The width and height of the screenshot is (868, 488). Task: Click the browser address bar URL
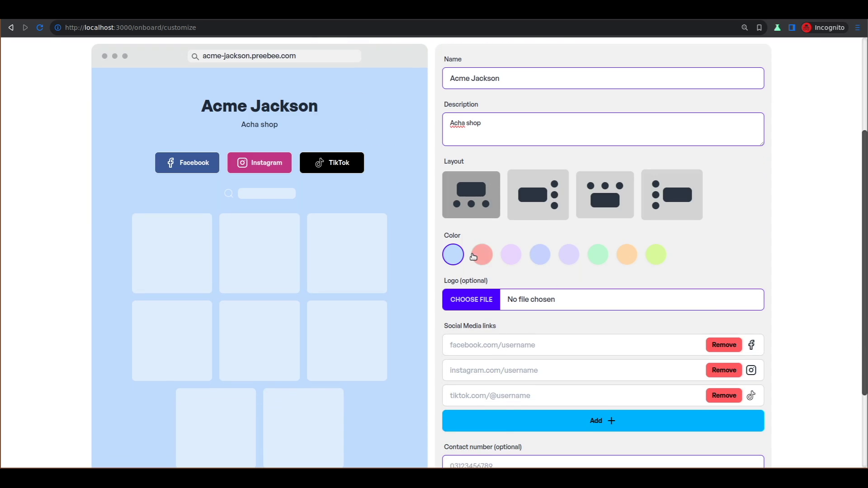pos(131,28)
